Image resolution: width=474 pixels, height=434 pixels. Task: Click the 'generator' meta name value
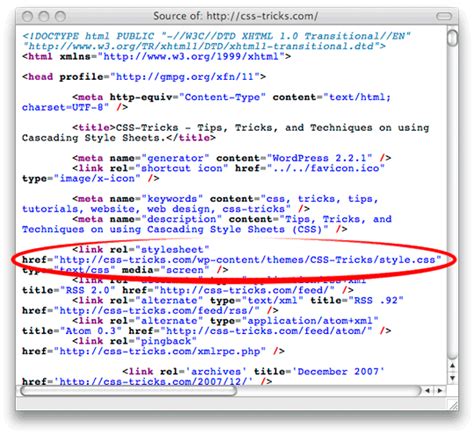175,158
